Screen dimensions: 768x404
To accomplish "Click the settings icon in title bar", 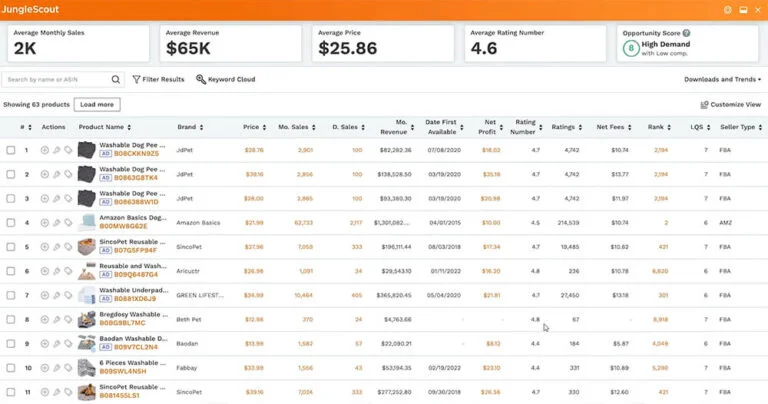I will tap(728, 10).
